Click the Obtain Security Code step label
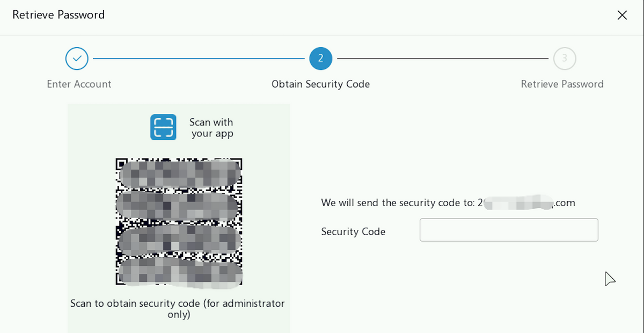Image resolution: width=644 pixels, height=333 pixels. 320,84
